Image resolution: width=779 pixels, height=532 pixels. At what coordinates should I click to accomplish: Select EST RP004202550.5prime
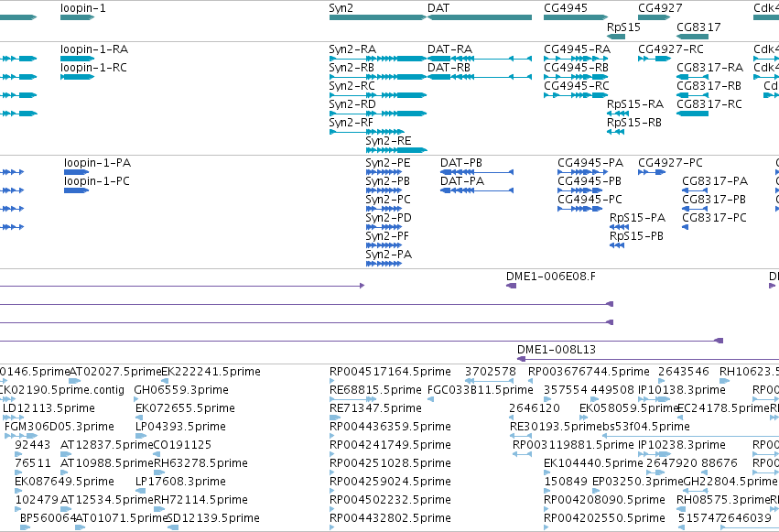click(546, 527)
